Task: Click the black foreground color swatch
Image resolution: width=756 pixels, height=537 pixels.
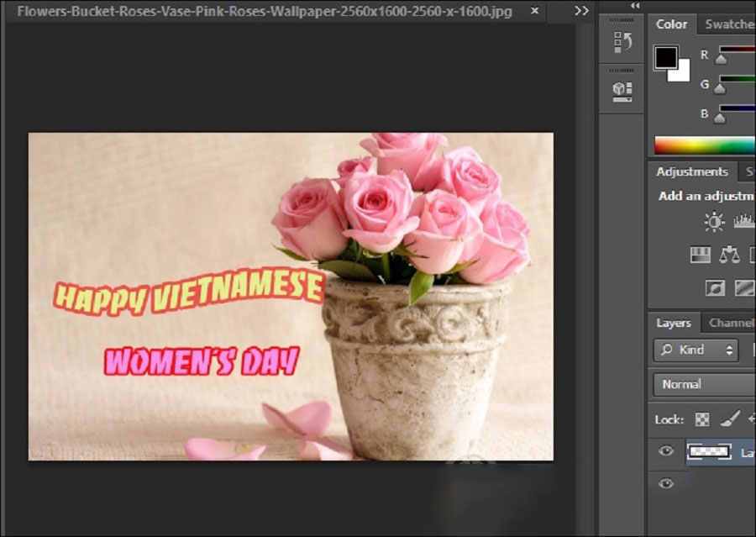Action: click(x=666, y=57)
